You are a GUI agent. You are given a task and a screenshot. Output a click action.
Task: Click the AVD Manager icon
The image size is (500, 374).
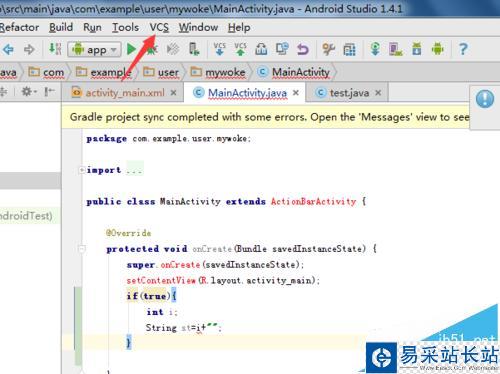pos(396,49)
